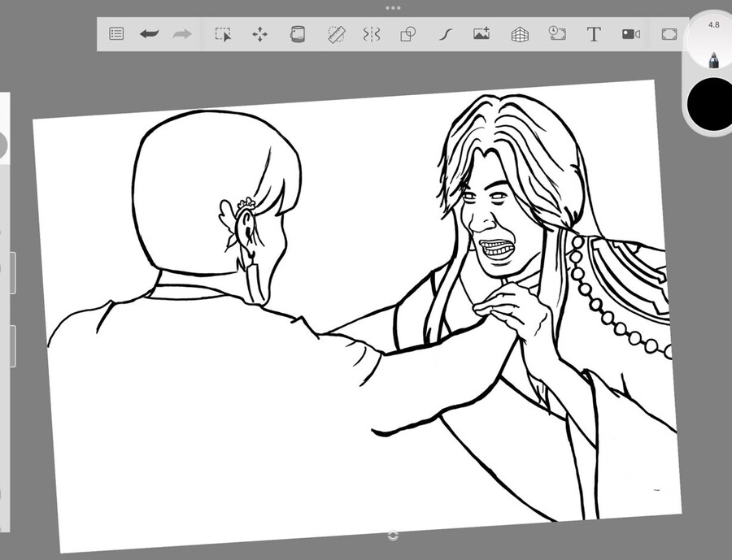Open the Time-lapse recording tool
This screenshot has width=732, height=560.
556,33
